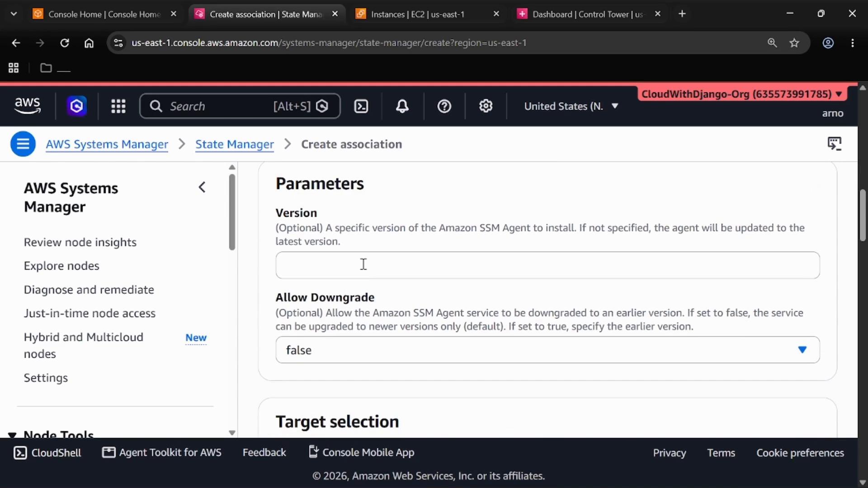Close the Instances EC2 tab
868x488 pixels.
[496, 14]
